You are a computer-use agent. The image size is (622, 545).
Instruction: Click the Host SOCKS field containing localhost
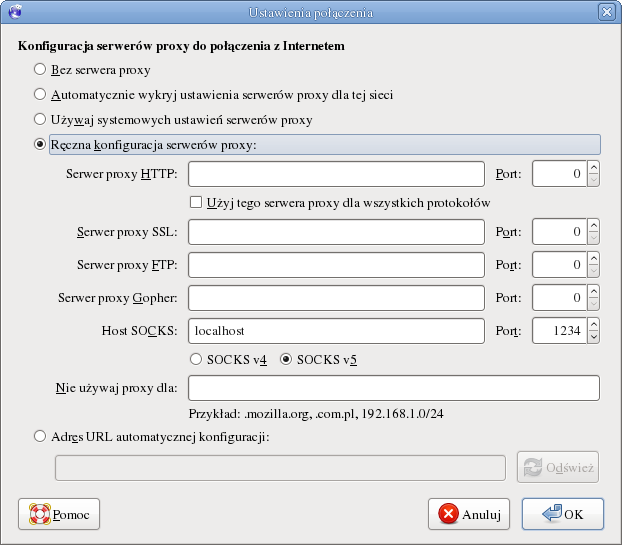(x=336, y=330)
